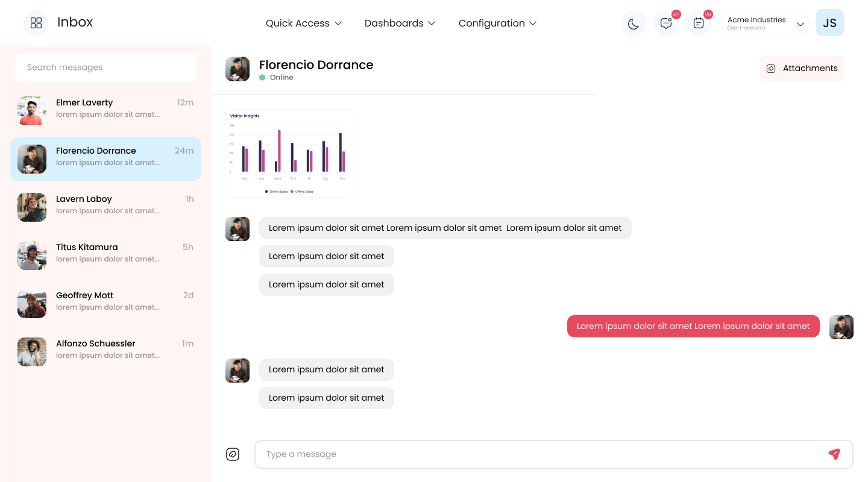The width and height of the screenshot is (868, 482).
Task: Open the Visitor Insights chart image
Action: 289,153
